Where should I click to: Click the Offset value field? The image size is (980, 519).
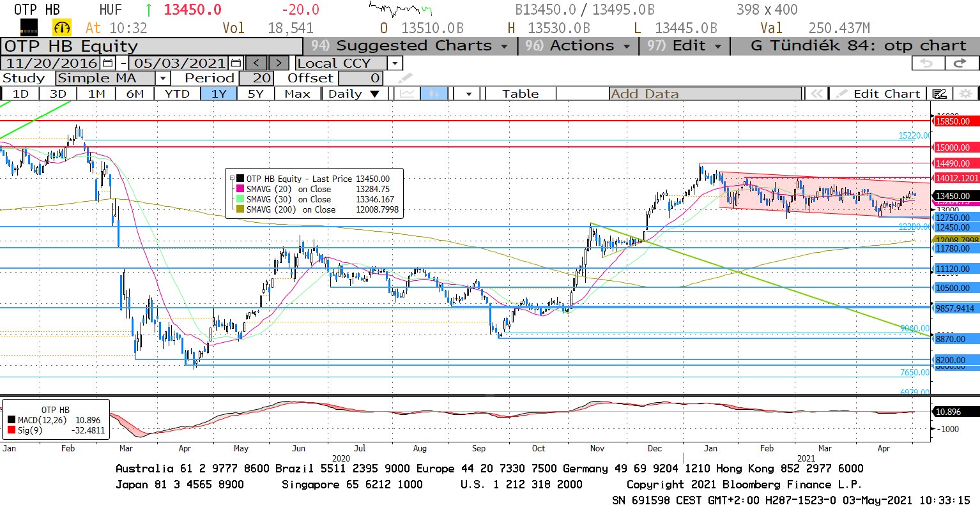pos(360,79)
